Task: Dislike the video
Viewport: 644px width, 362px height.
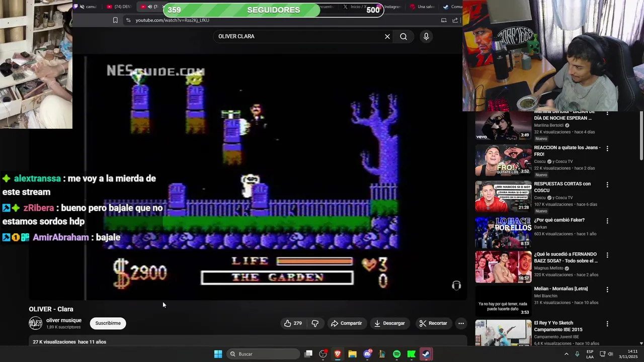Action: (x=315, y=323)
